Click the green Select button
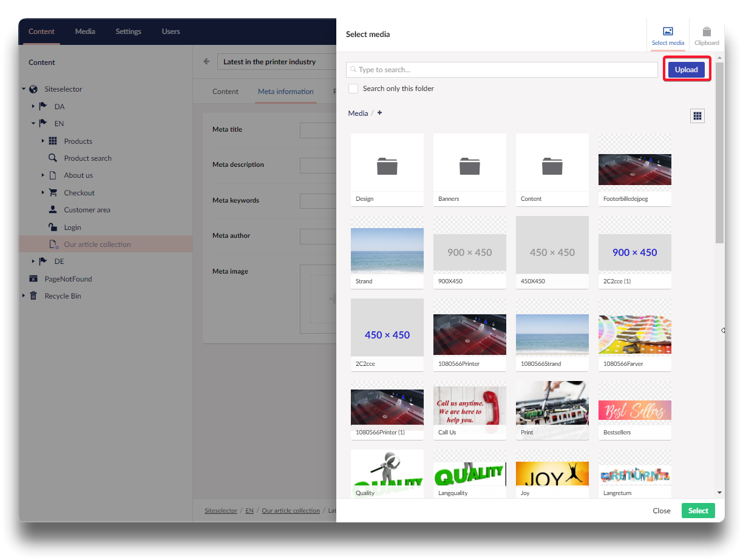 click(x=698, y=510)
